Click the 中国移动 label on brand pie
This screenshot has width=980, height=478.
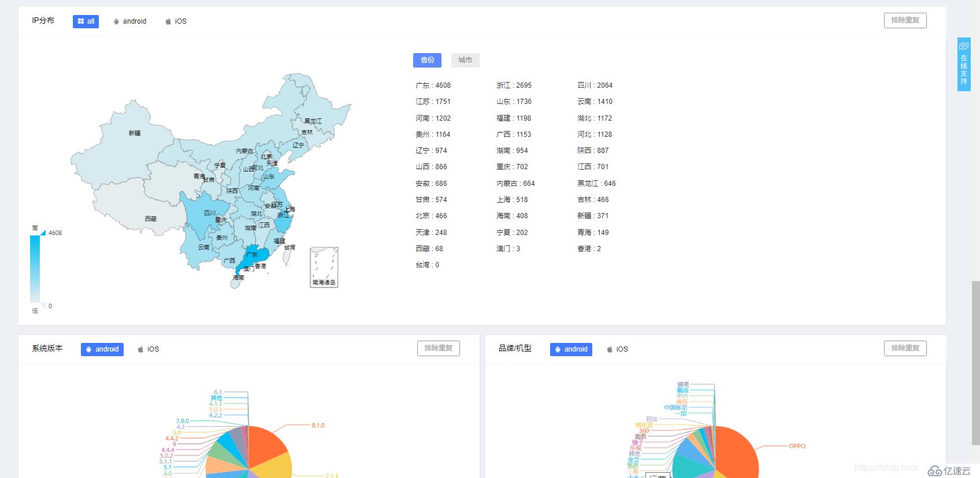[675, 408]
